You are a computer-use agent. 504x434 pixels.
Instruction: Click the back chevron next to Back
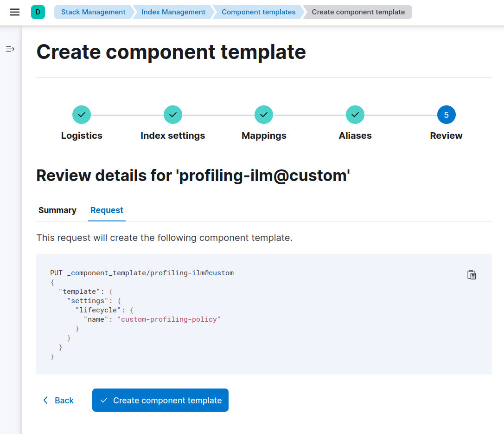pos(45,400)
